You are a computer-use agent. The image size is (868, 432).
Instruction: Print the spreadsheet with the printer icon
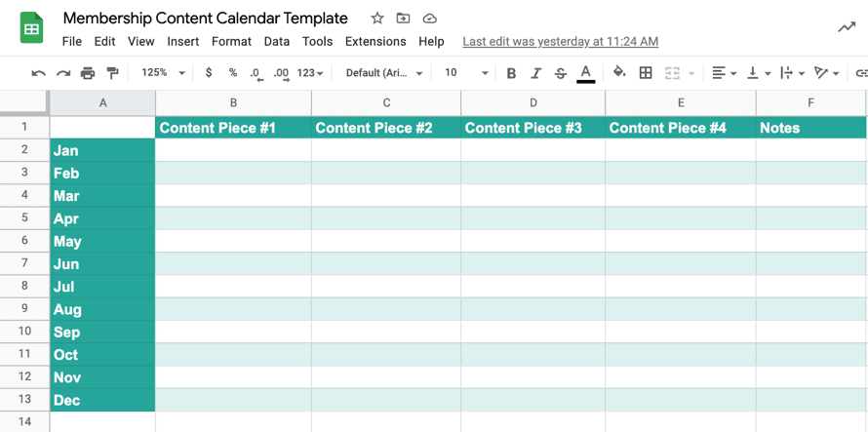click(x=88, y=73)
